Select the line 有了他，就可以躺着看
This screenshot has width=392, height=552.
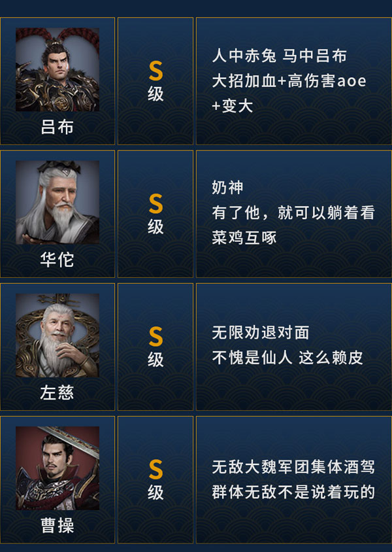coord(293,213)
